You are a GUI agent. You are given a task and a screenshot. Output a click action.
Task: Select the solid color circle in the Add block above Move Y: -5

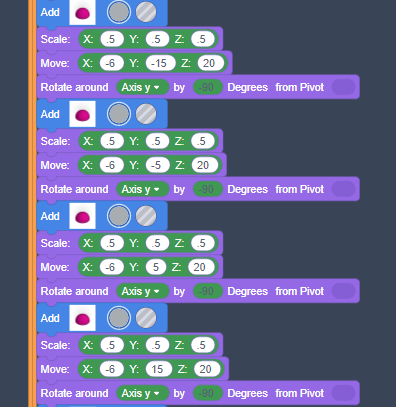point(119,114)
